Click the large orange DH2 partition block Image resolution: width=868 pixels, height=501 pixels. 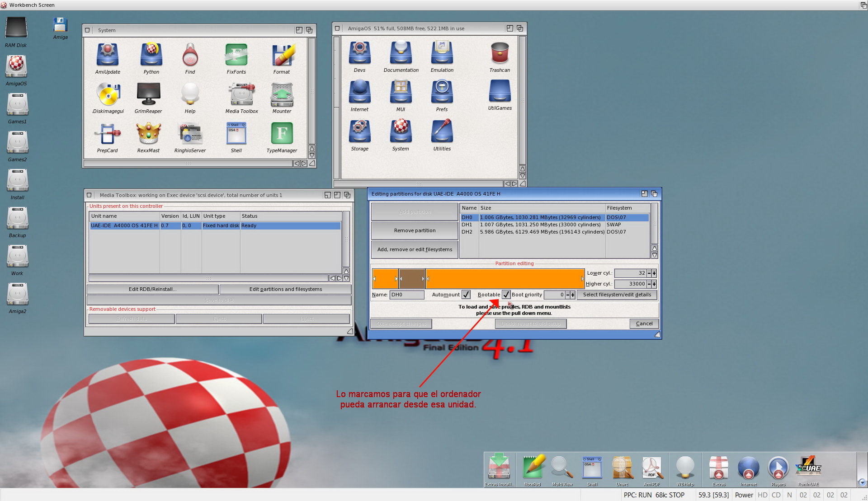click(x=505, y=279)
